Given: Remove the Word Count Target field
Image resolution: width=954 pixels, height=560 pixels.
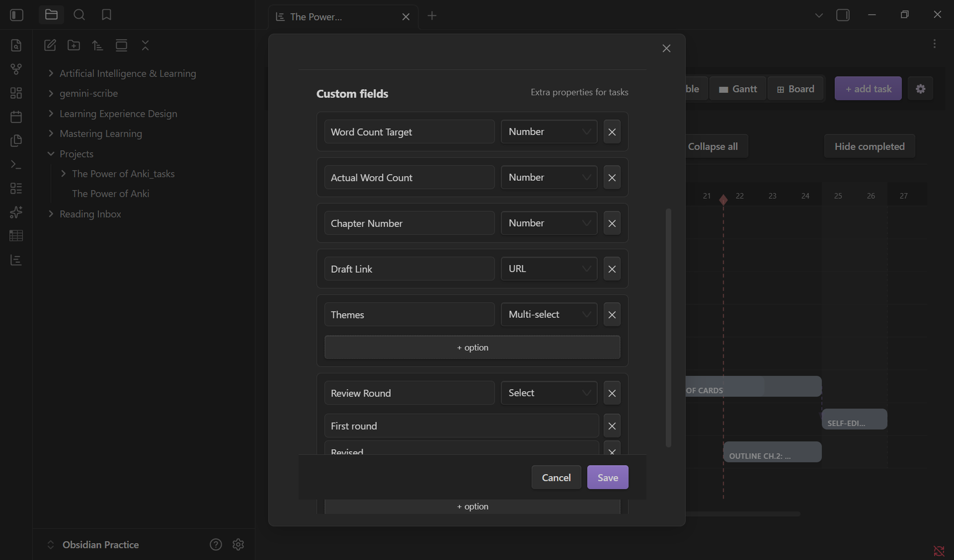Looking at the screenshot, I should [x=612, y=132].
